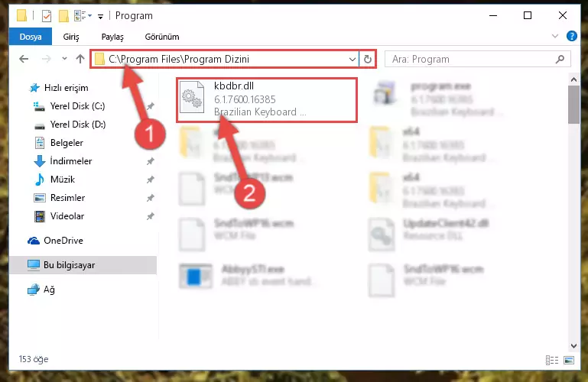The width and height of the screenshot is (588, 382).
Task: Click the Properties icon in the quick access toolbar
Action: (x=47, y=16)
